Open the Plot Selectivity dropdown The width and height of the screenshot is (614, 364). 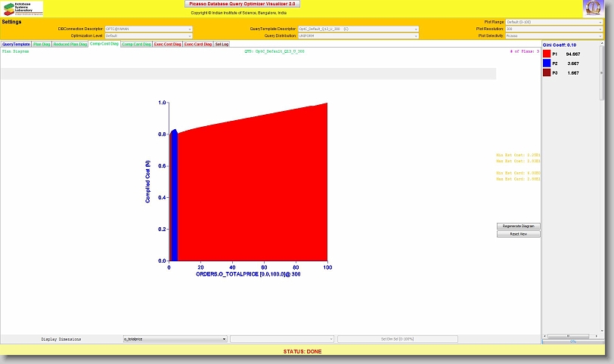(x=554, y=35)
